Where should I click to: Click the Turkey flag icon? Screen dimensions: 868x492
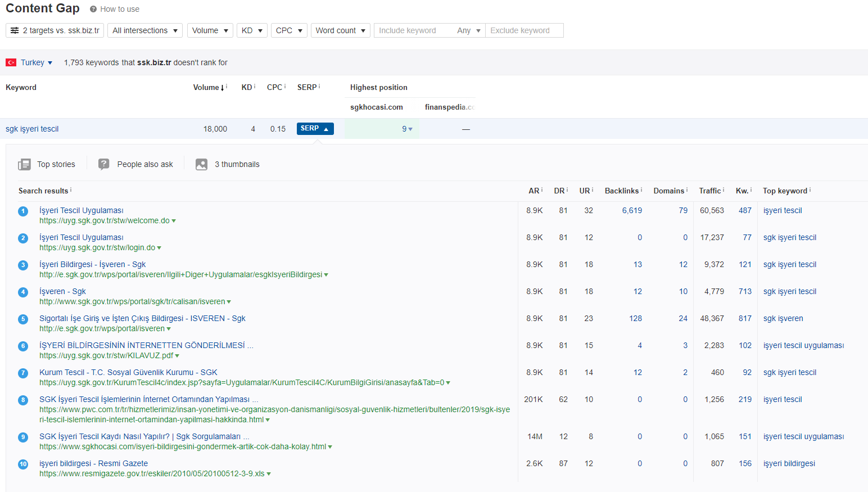click(x=11, y=62)
